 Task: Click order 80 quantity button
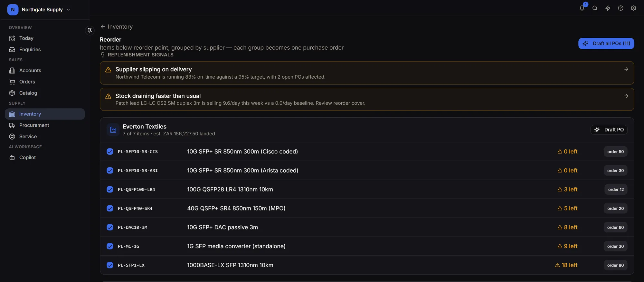click(x=615, y=265)
